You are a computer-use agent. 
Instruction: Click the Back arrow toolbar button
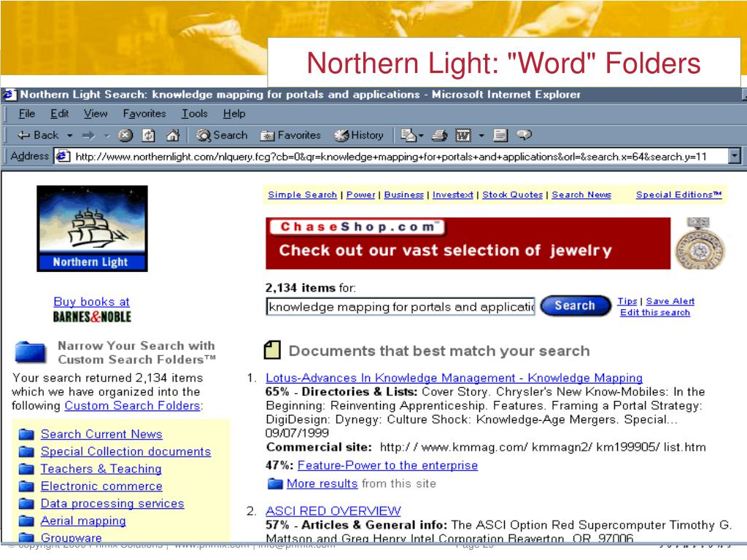coord(38,135)
